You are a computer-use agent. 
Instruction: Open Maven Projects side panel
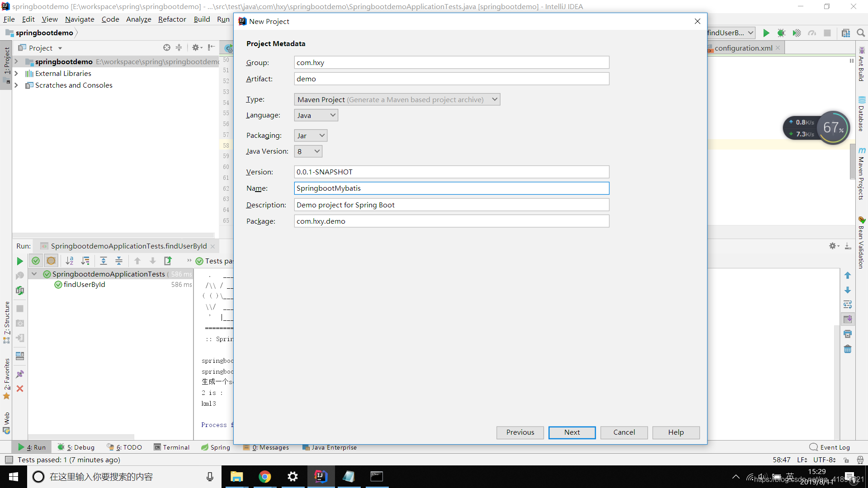pyautogui.click(x=862, y=173)
